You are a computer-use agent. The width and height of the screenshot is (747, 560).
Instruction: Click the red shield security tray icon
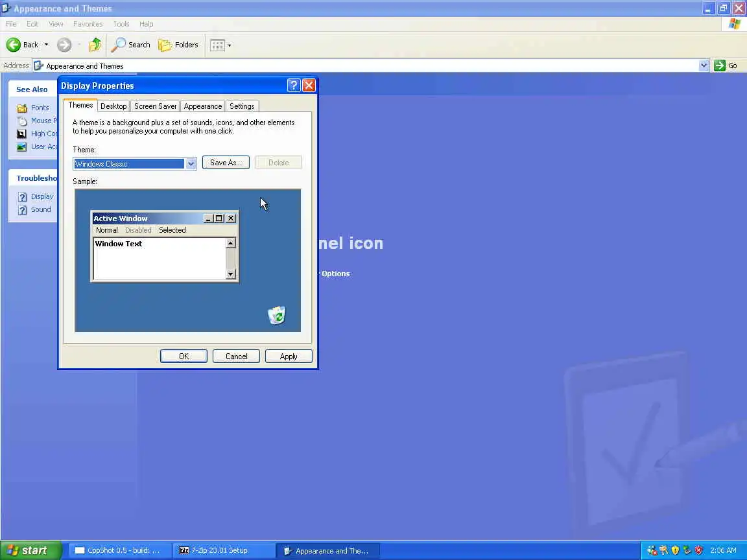[699, 550]
